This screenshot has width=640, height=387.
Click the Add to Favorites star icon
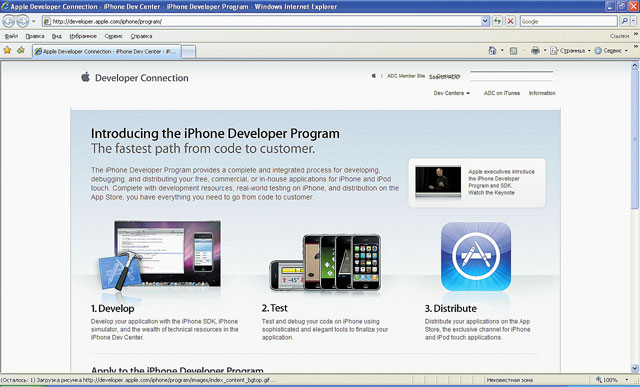click(21, 50)
